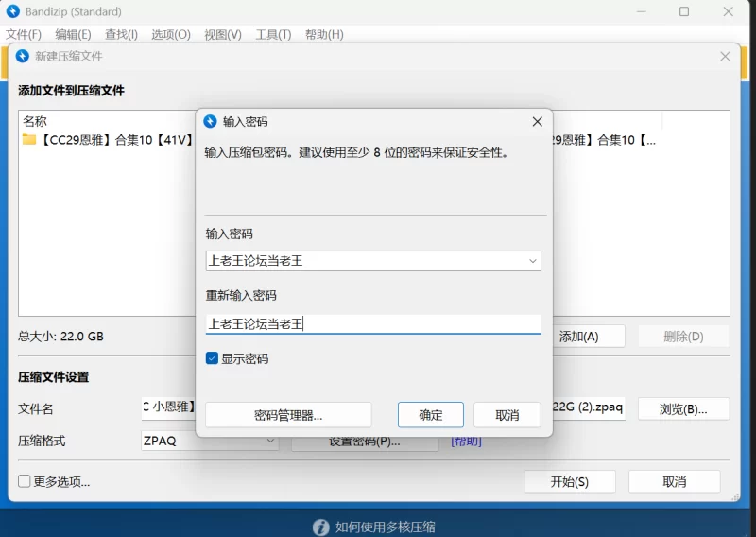756x537 pixels.
Task: Click the 开始(S) button
Action: point(570,481)
